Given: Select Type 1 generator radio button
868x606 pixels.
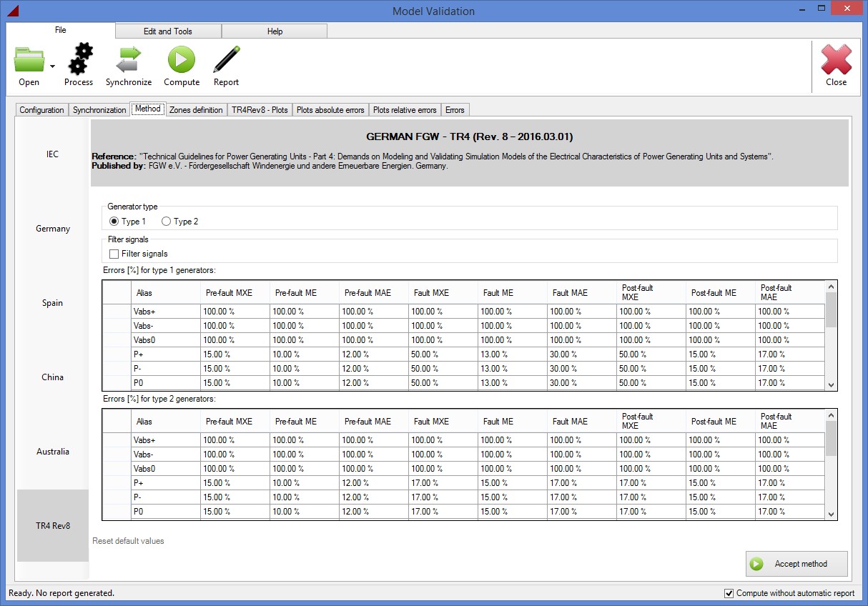Looking at the screenshot, I should (x=114, y=222).
